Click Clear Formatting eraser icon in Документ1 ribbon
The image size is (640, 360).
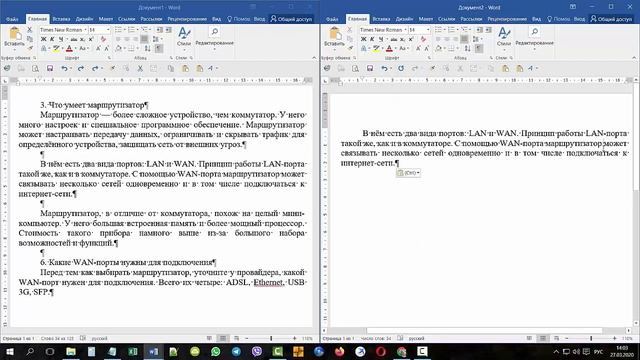[103, 39]
